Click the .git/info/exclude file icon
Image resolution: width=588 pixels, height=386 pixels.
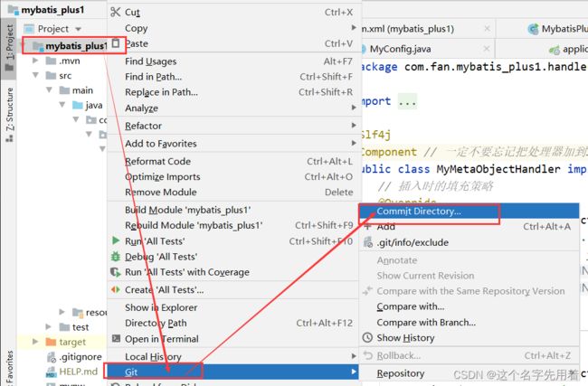pos(368,242)
